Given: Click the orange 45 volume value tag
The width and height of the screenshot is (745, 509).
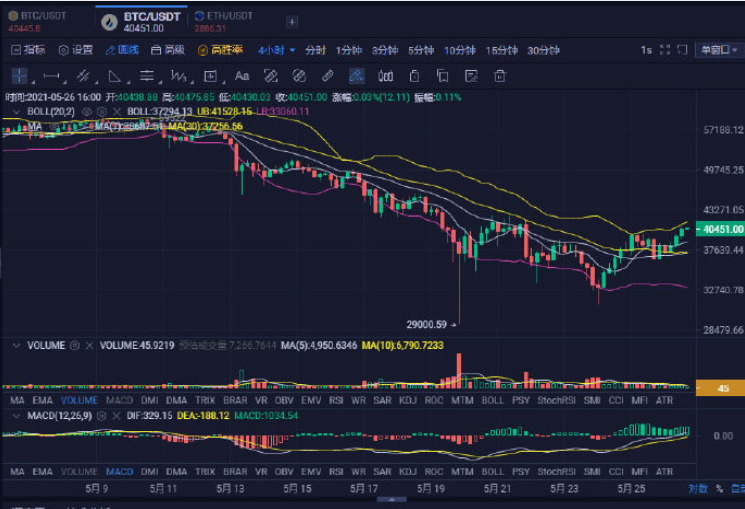Looking at the screenshot, I should (x=720, y=388).
